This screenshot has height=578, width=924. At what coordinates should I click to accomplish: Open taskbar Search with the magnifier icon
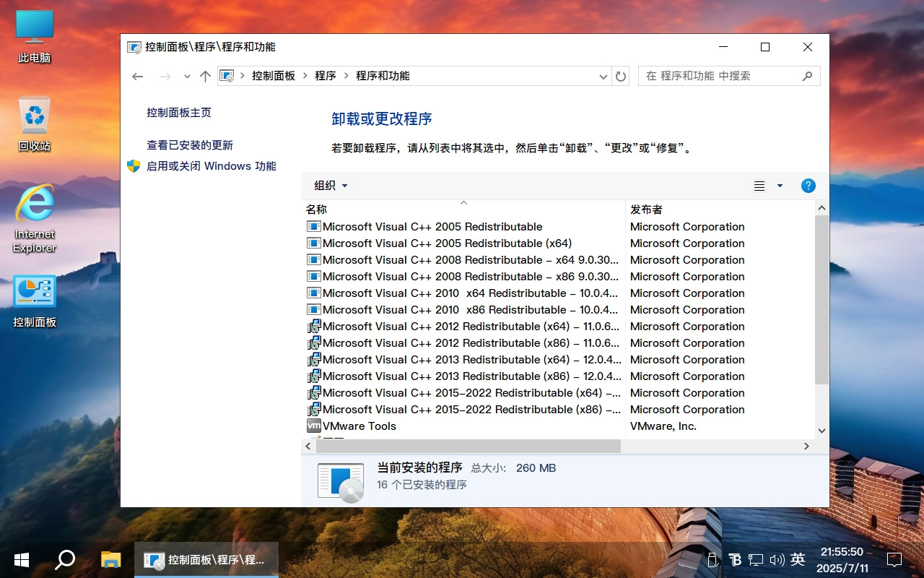tap(65, 559)
